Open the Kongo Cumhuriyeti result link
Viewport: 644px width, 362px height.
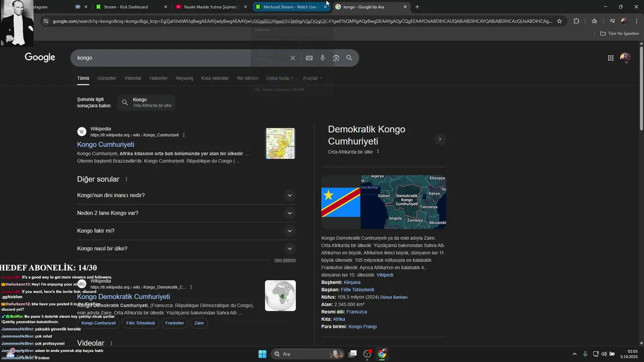tap(106, 144)
